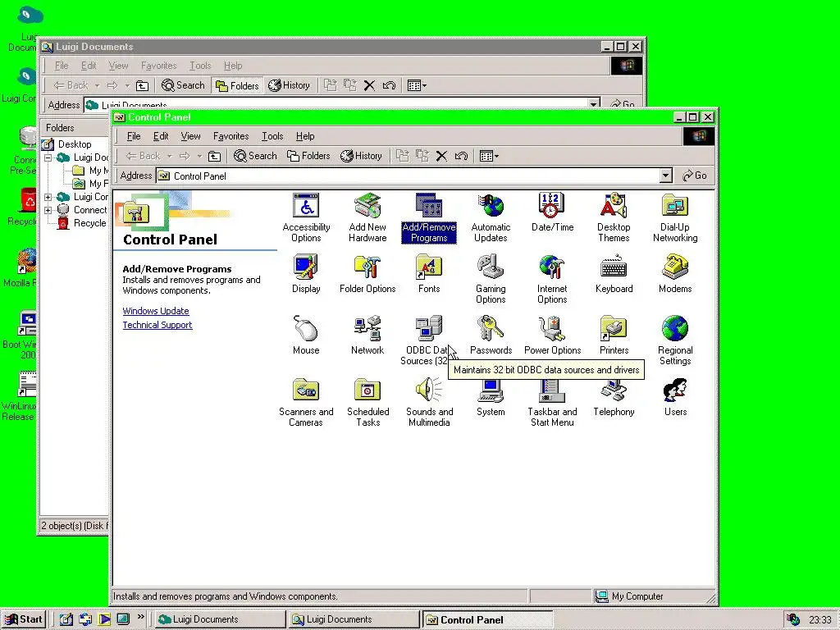Image resolution: width=840 pixels, height=630 pixels.
Task: Open the Network applet
Action: coord(367,336)
